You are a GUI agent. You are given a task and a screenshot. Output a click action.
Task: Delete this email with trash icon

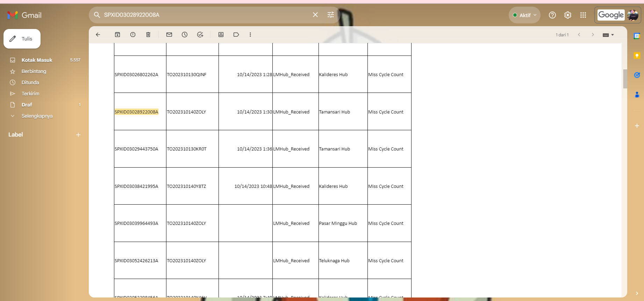click(148, 35)
